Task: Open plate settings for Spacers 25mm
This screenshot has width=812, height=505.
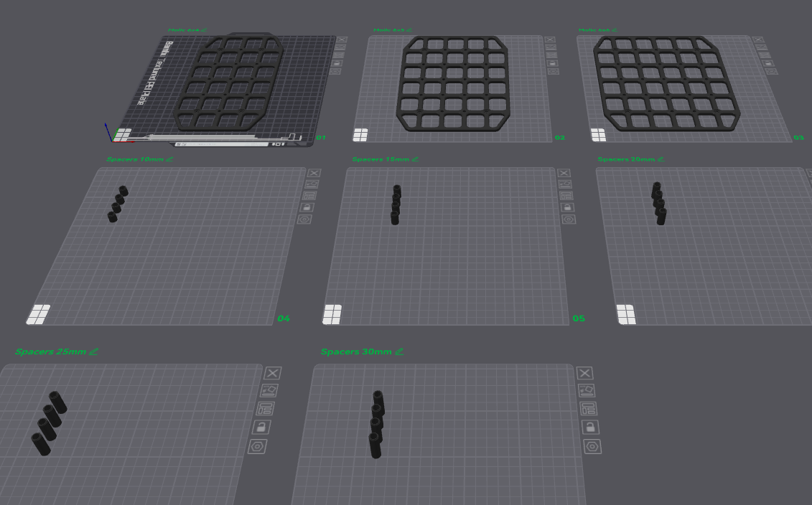Action: (258, 447)
